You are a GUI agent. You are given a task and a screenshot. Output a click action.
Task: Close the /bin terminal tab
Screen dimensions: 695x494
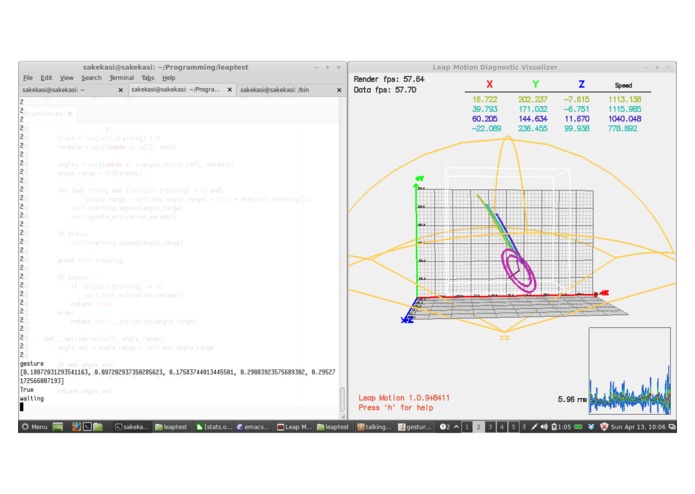pos(339,90)
